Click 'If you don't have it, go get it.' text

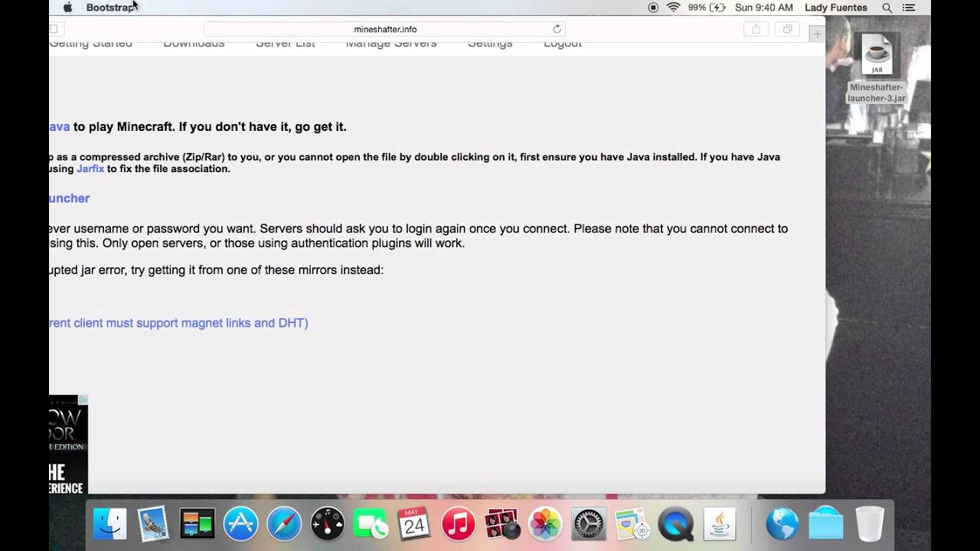[263, 127]
